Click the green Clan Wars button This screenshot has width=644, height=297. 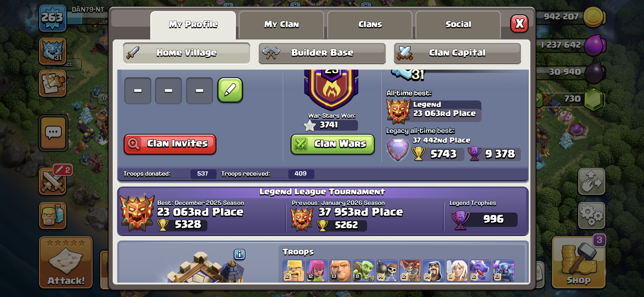click(332, 144)
